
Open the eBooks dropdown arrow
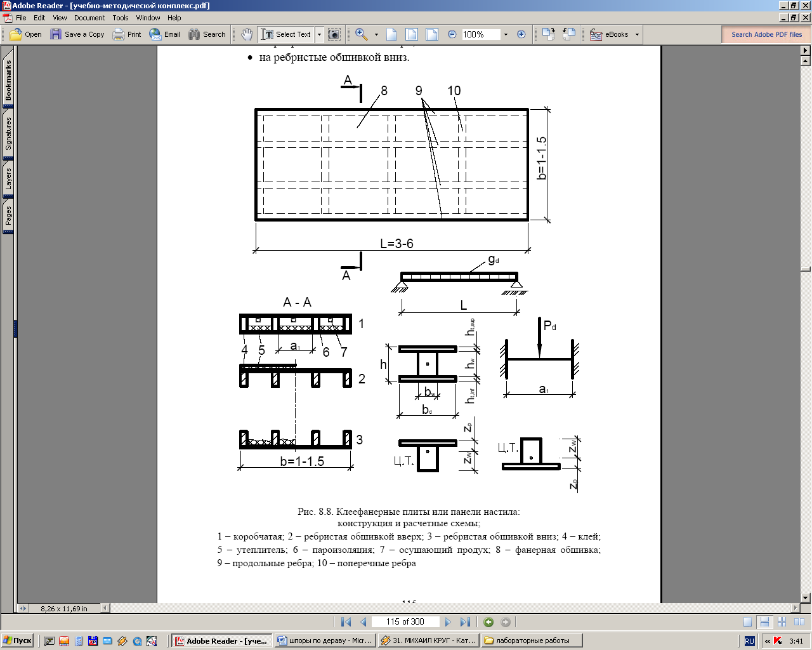[637, 34]
